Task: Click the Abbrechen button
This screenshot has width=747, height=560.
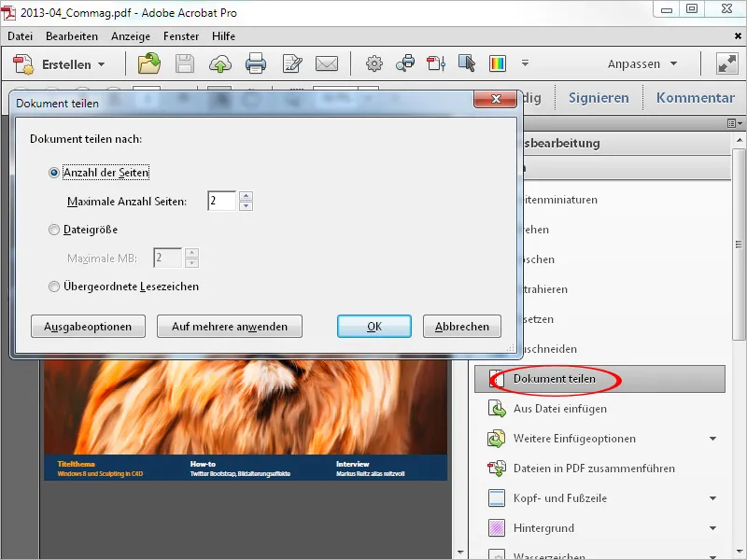Action: 461,326
